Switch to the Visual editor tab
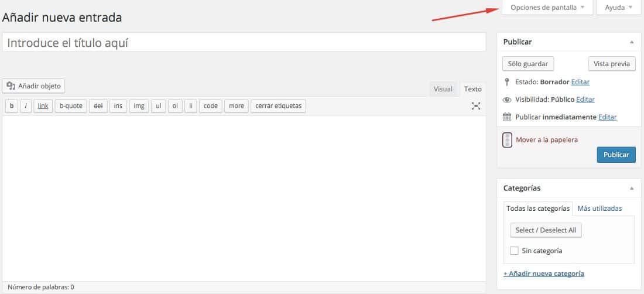 tap(443, 89)
